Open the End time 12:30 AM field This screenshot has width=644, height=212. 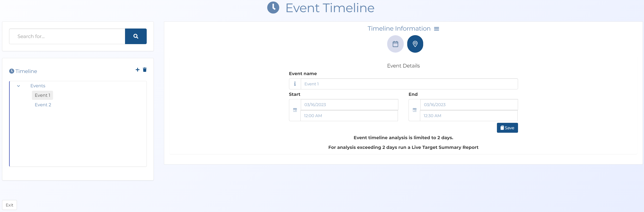pyautogui.click(x=468, y=116)
